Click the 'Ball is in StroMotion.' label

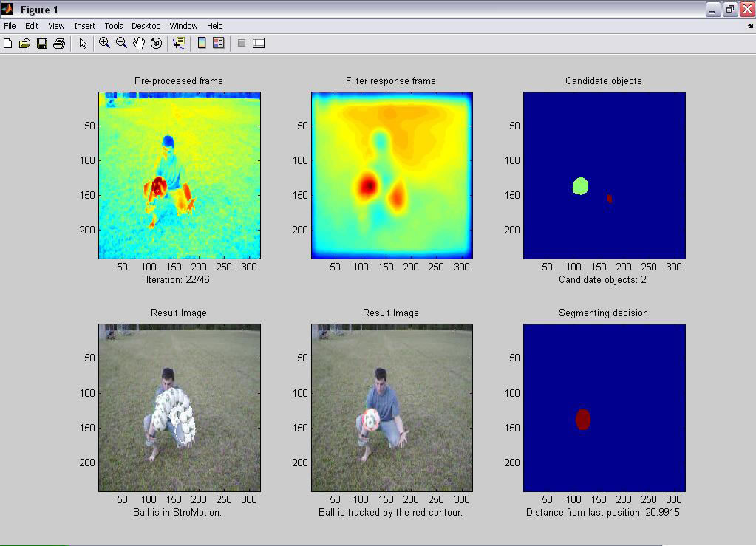coord(177,512)
